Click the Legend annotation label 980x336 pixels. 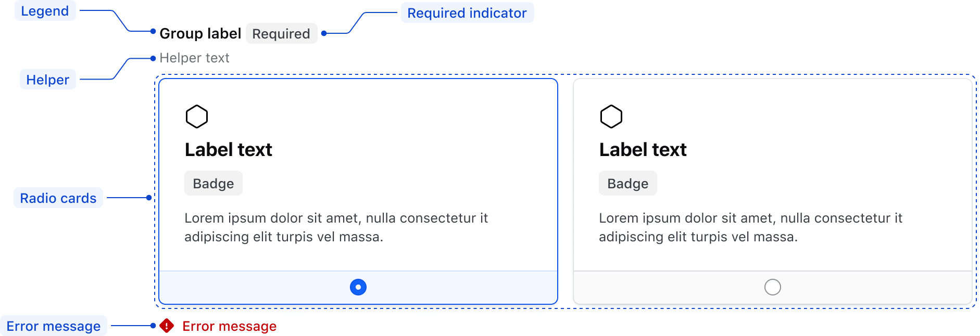coord(45,11)
